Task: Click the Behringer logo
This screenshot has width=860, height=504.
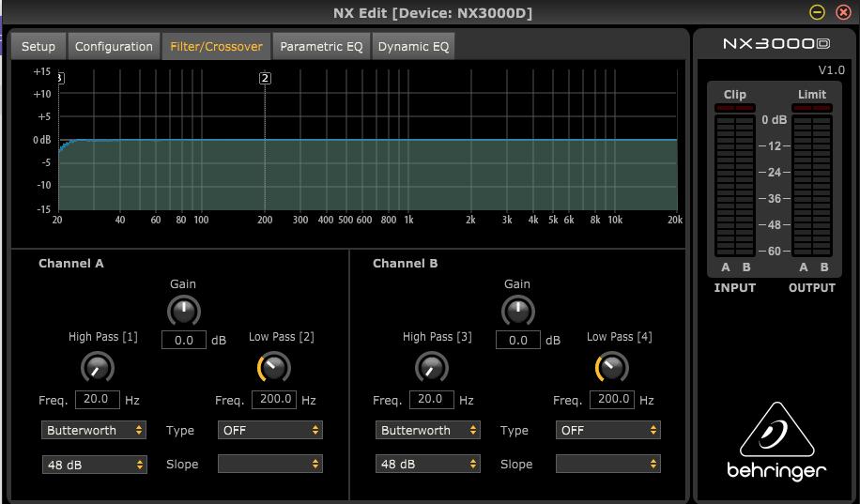Action: point(776,443)
